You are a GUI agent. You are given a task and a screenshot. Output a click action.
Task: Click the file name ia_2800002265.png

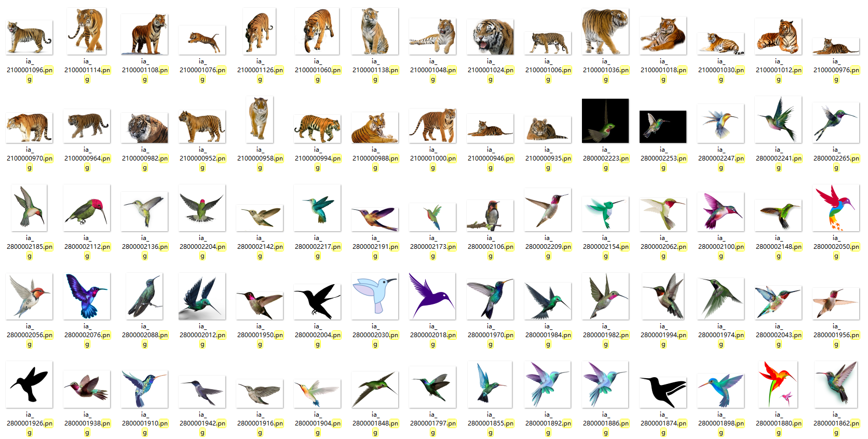836,158
